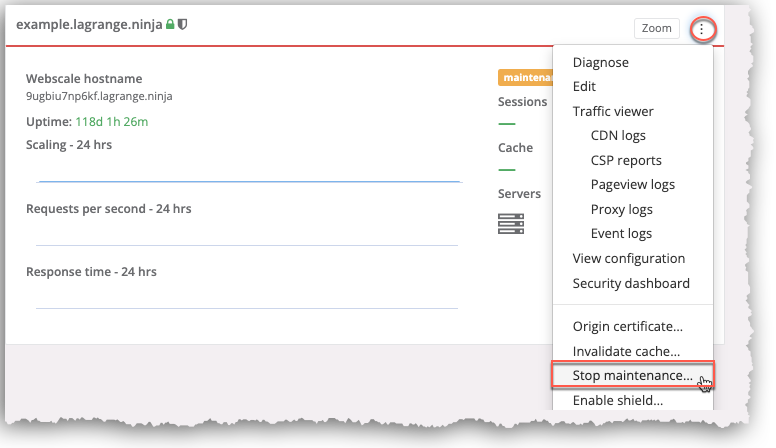The width and height of the screenshot is (776, 448).
Task: Open Traffic viewer menu entry
Action: 613,111
